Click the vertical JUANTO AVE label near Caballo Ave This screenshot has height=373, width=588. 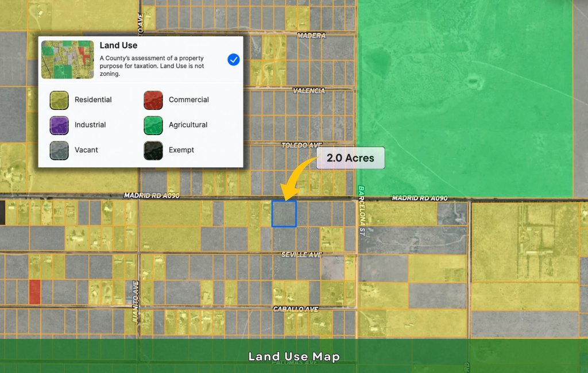(136, 302)
